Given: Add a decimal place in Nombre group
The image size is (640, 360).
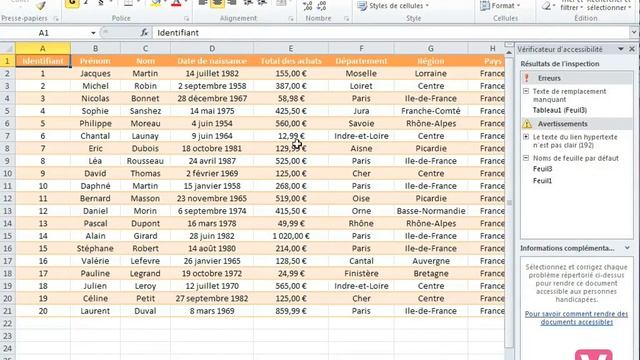Looking at the screenshot, I should click(307, 5).
